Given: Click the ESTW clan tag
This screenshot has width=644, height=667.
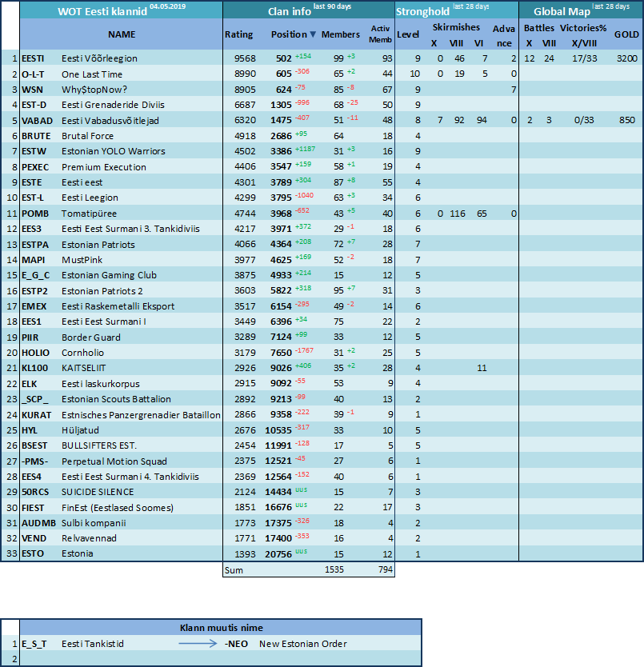Looking at the screenshot, I should tap(34, 151).
